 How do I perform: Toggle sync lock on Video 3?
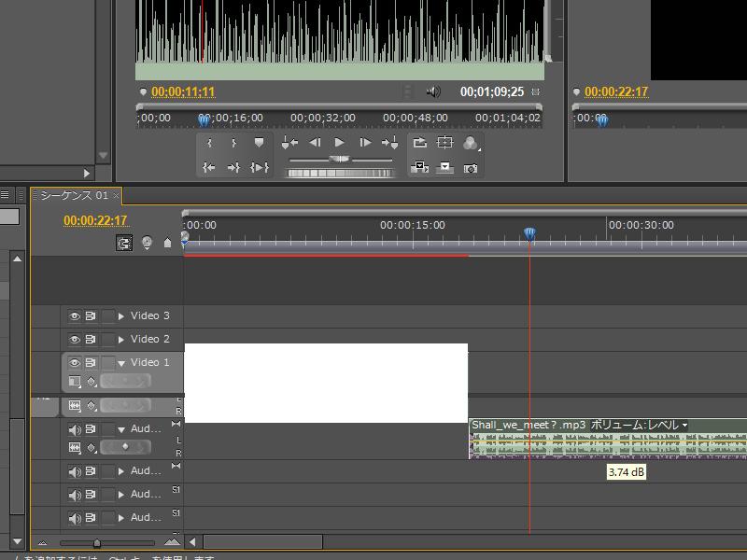coord(91,315)
